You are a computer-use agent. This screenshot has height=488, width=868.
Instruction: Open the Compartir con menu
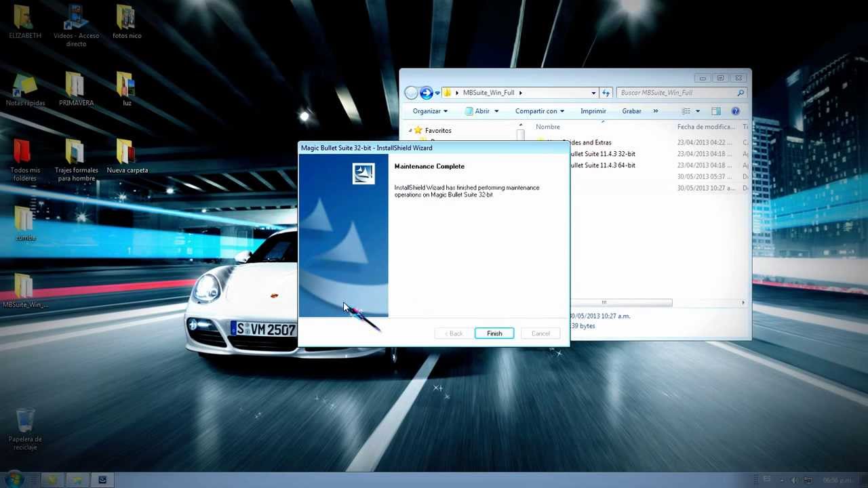coord(540,111)
